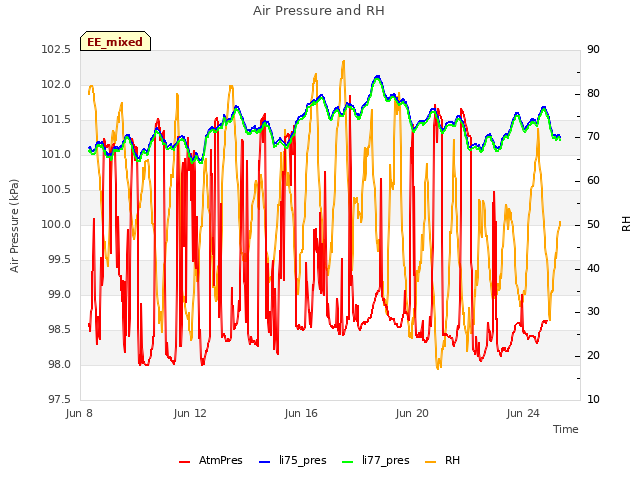Click the 102.5 pressure axis value

(56, 50)
